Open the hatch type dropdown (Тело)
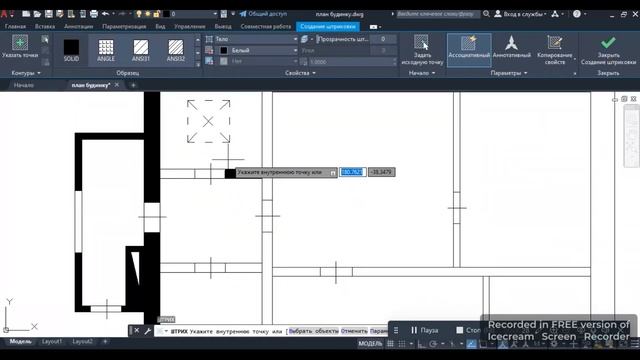 click(256, 39)
